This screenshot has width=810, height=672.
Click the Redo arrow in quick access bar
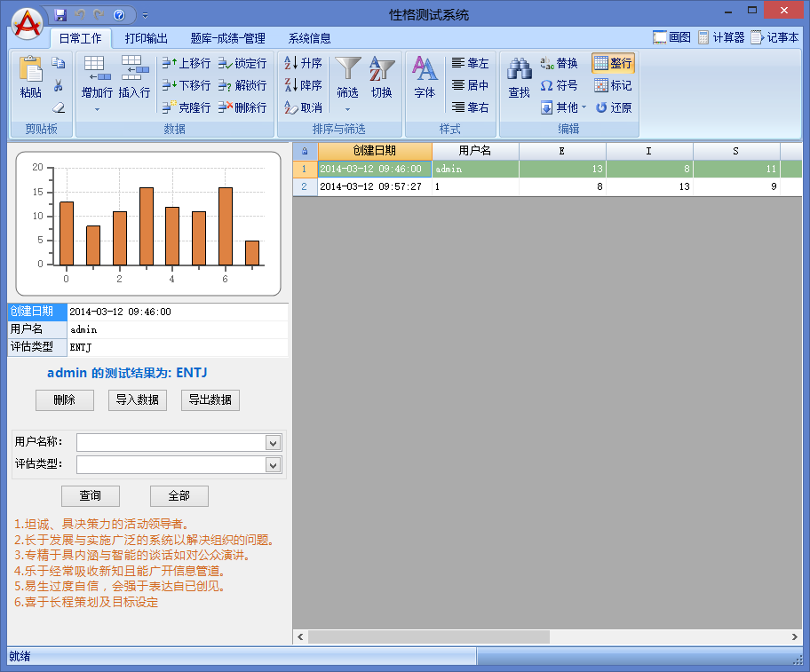click(x=99, y=15)
